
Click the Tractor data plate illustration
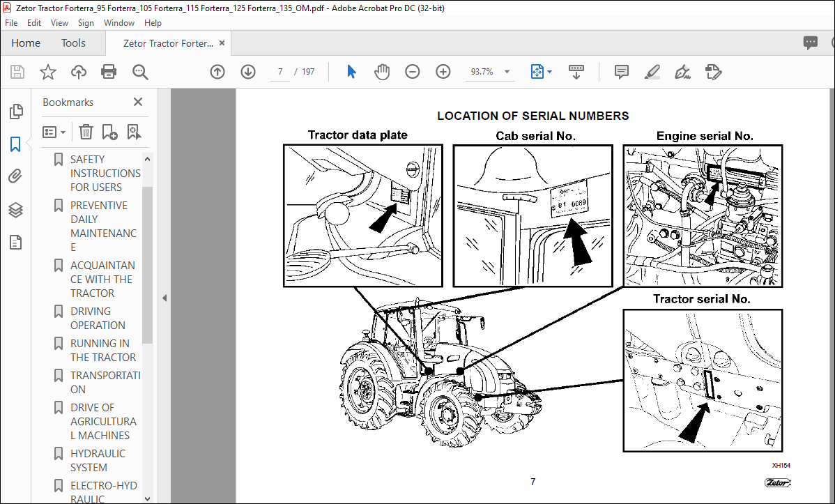(x=362, y=216)
